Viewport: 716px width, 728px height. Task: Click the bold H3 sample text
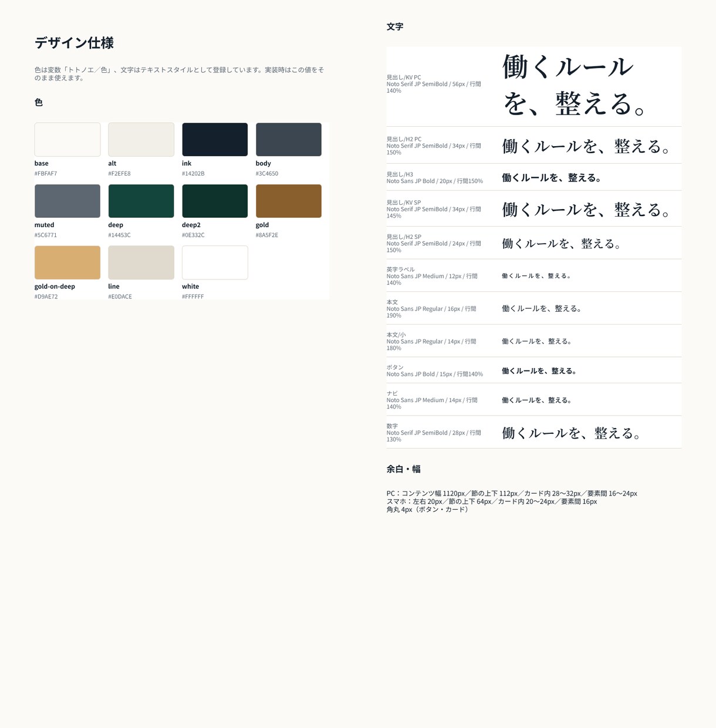(552, 178)
